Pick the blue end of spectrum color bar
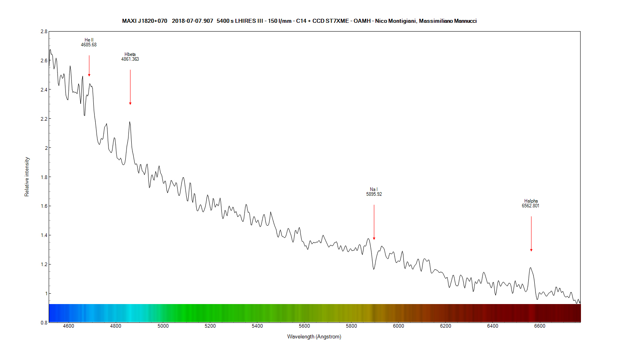Viewport: 644px width, 354px height. [56, 313]
